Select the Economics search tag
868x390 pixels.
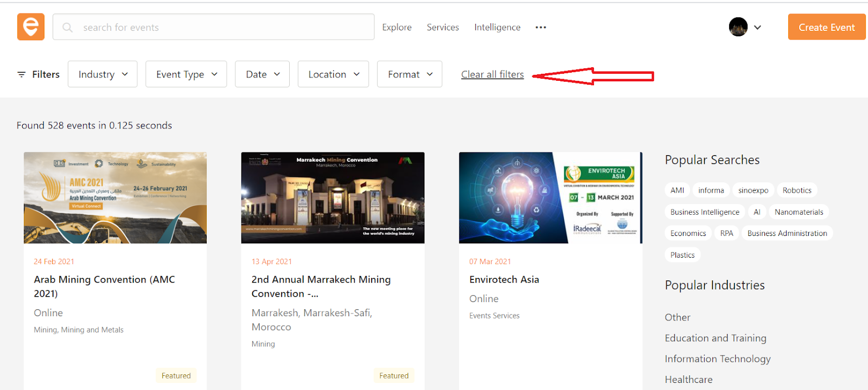coord(688,233)
